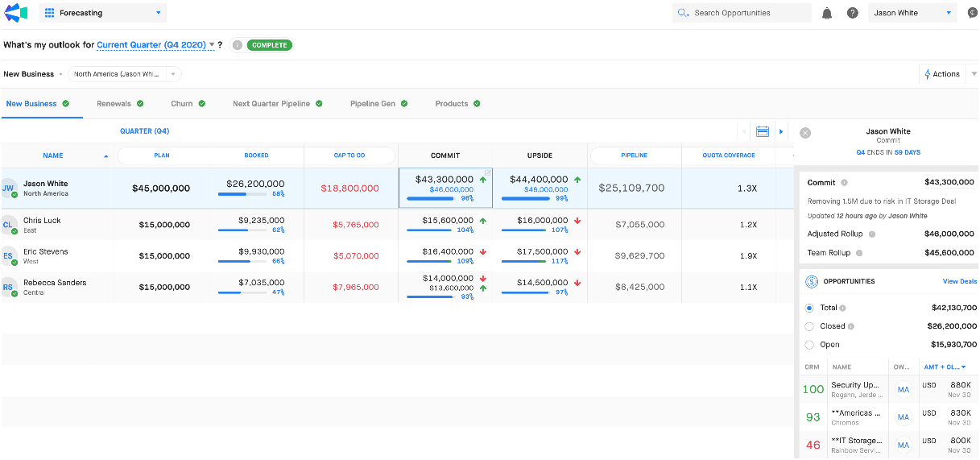Open the **IT Storage opportunity row
The width and height of the screenshot is (980, 460).
(888, 445)
